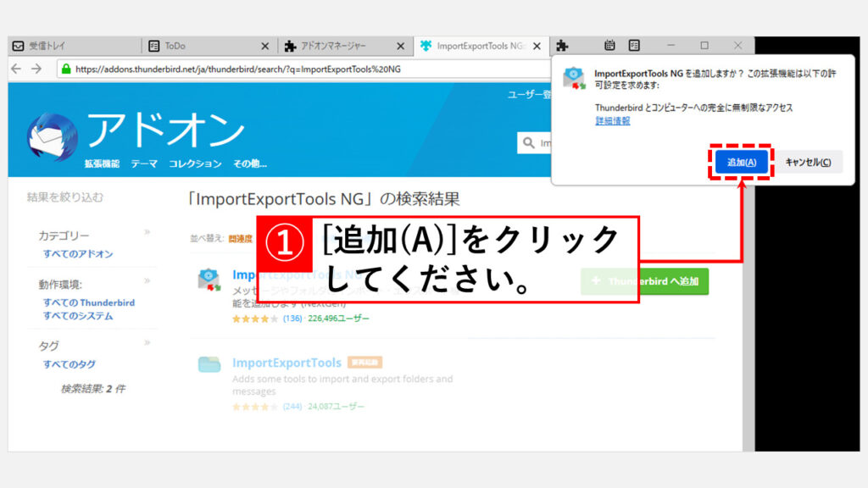Image resolution: width=868 pixels, height=488 pixels.
Task: Open the 詳細情報 link in permission popup
Action: pyautogui.click(x=612, y=120)
